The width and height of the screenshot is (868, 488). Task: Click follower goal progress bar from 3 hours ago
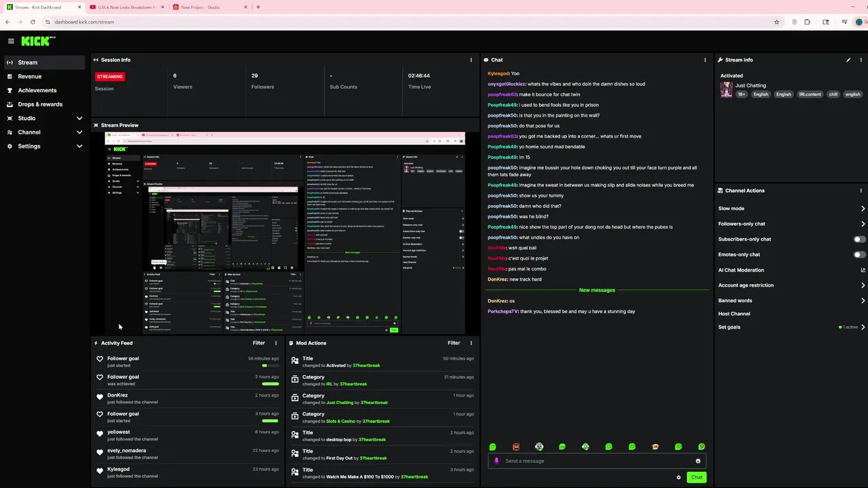coord(270,421)
